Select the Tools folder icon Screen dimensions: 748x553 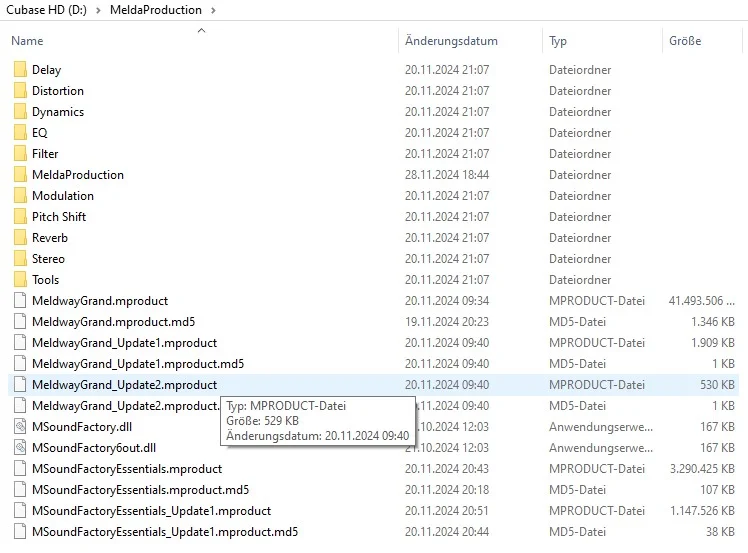(20, 280)
